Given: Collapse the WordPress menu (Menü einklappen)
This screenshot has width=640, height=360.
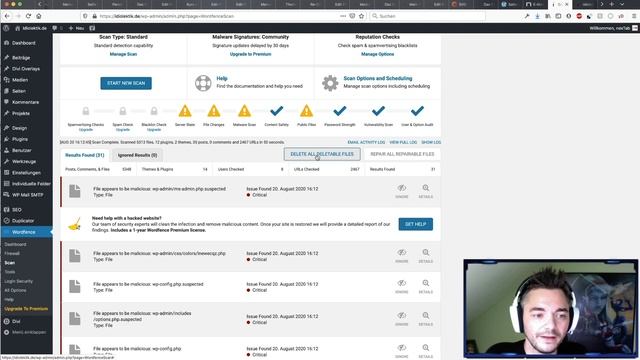Looking at the screenshot, I should [x=25, y=332].
